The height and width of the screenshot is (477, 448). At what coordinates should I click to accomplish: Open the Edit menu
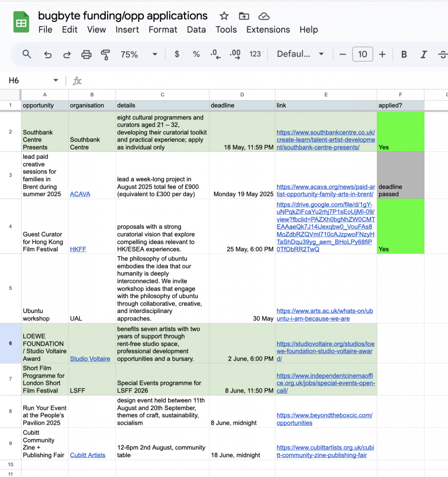[x=70, y=29]
